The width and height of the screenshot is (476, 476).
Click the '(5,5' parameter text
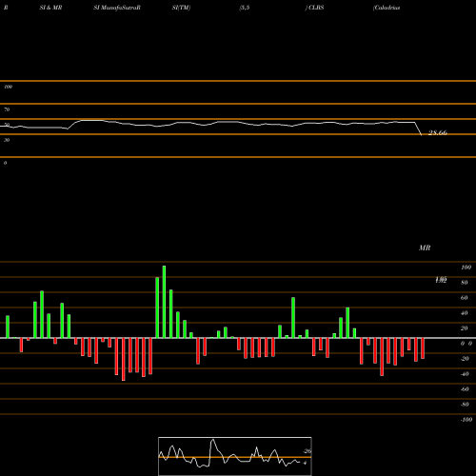(x=245, y=8)
